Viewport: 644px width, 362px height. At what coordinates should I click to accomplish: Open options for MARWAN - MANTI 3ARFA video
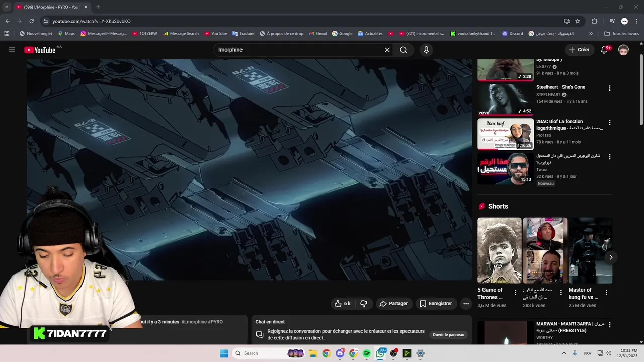click(609, 325)
